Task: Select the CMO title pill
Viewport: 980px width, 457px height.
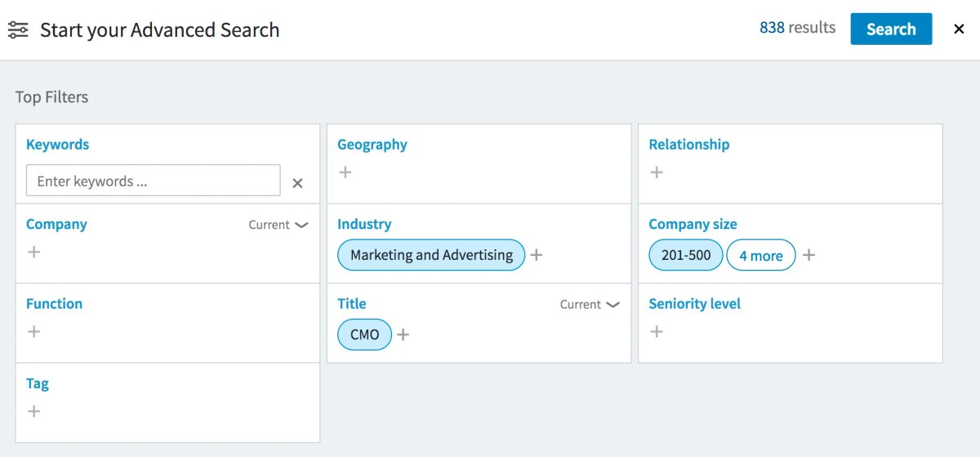Action: 364,334
